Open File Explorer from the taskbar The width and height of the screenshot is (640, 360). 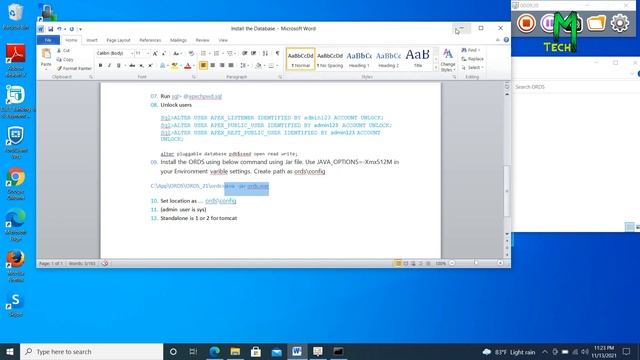tap(235, 352)
